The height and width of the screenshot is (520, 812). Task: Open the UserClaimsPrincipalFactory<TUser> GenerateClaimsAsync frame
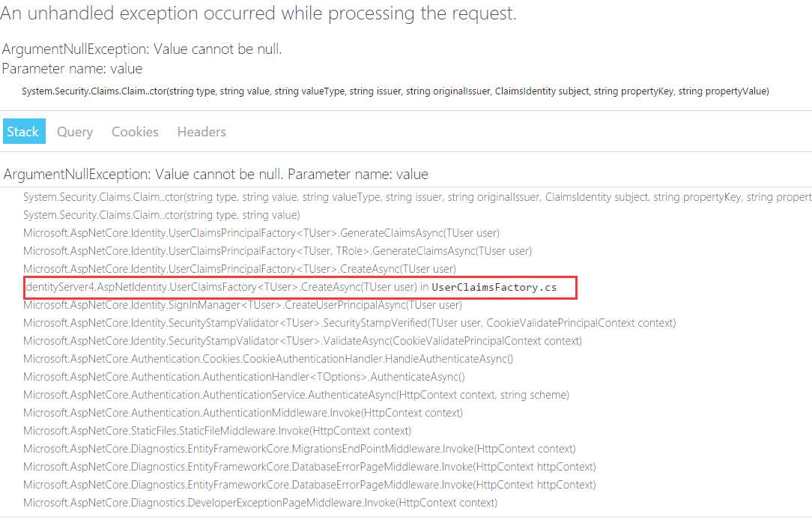tap(261, 233)
